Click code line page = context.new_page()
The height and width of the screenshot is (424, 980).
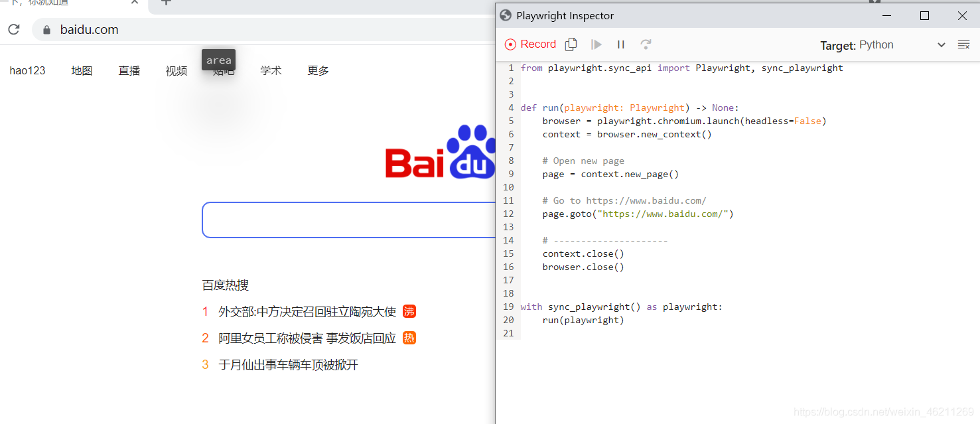point(610,174)
